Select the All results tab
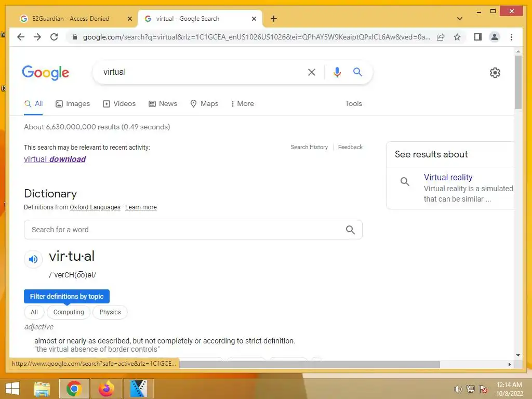The width and height of the screenshot is (532, 399). pos(33,104)
